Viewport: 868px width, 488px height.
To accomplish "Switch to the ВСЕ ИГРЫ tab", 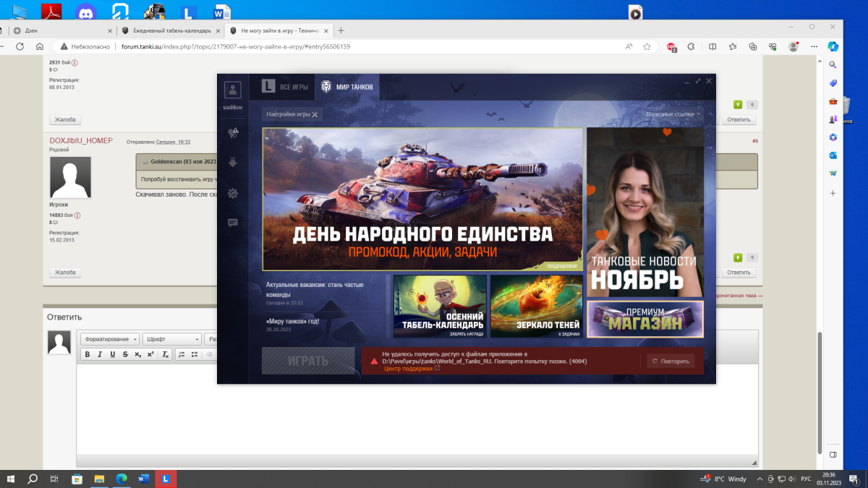I will point(286,87).
